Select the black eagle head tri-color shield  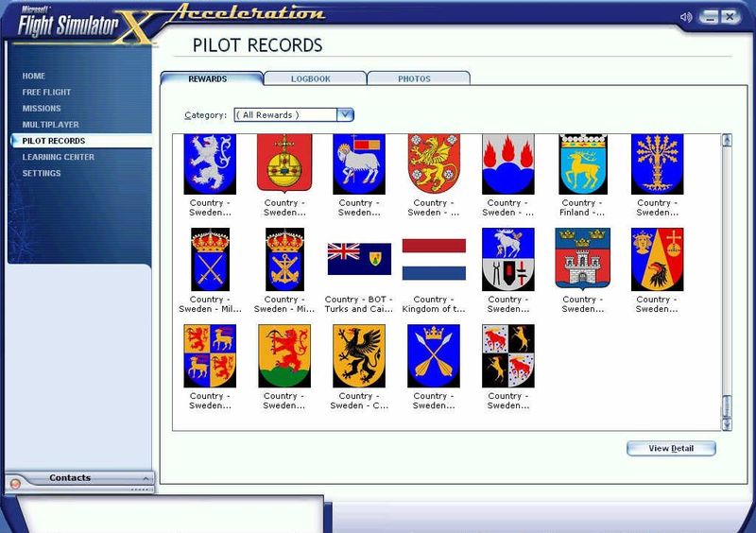tap(657, 260)
